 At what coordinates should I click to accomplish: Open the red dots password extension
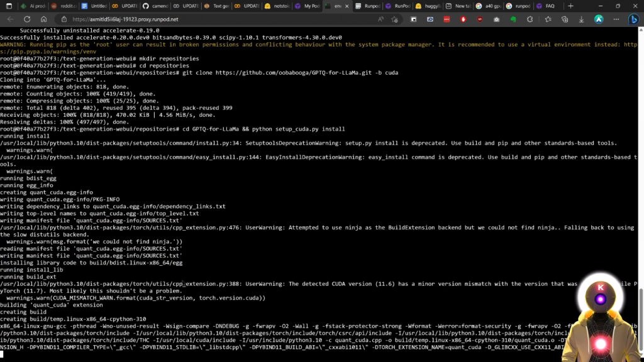pos(447,19)
